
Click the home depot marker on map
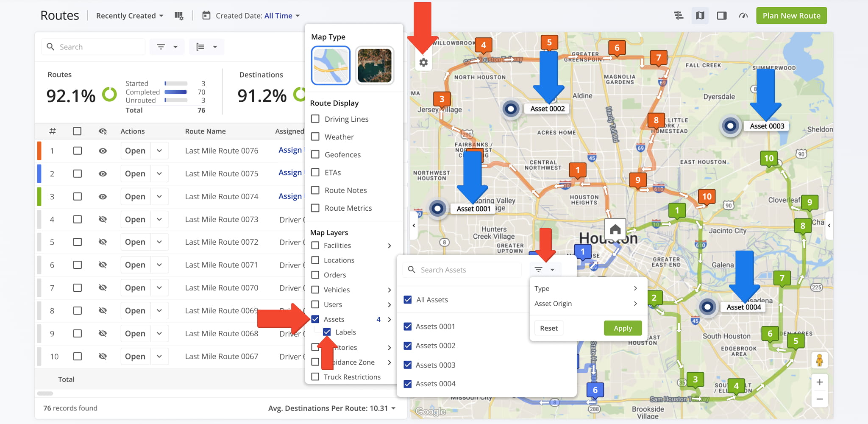(x=615, y=229)
